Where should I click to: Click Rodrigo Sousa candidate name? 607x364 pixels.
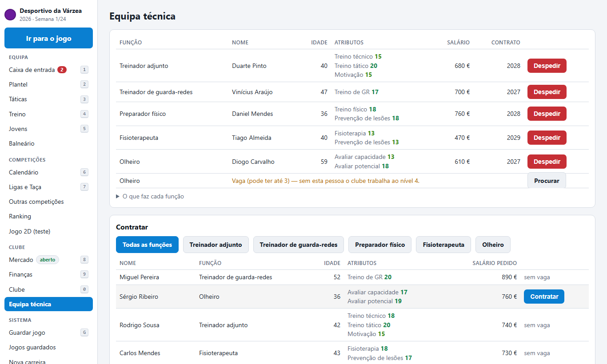click(x=139, y=325)
